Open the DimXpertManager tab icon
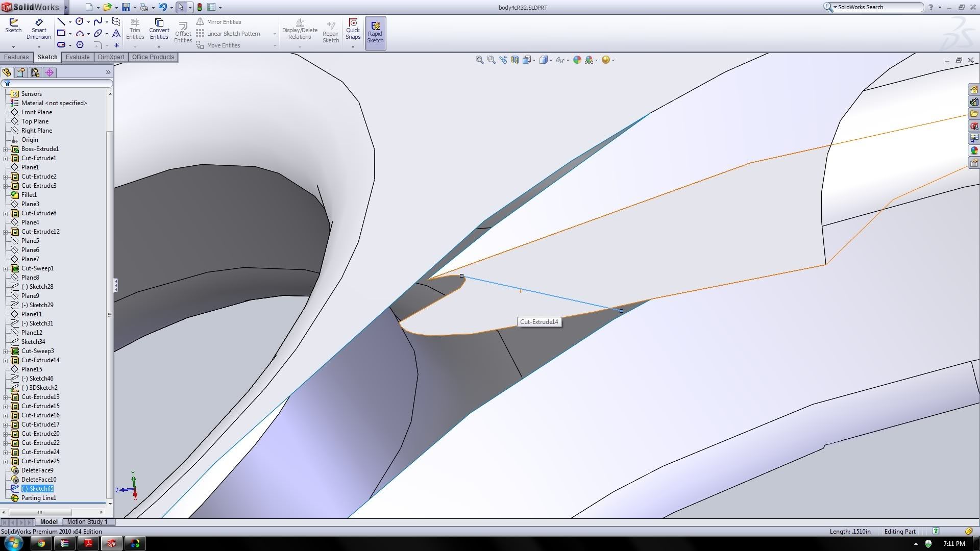The width and height of the screenshot is (980, 551). [x=50, y=72]
